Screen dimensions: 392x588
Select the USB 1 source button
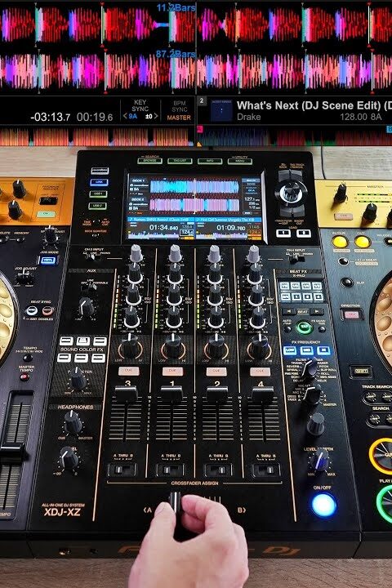point(98,194)
